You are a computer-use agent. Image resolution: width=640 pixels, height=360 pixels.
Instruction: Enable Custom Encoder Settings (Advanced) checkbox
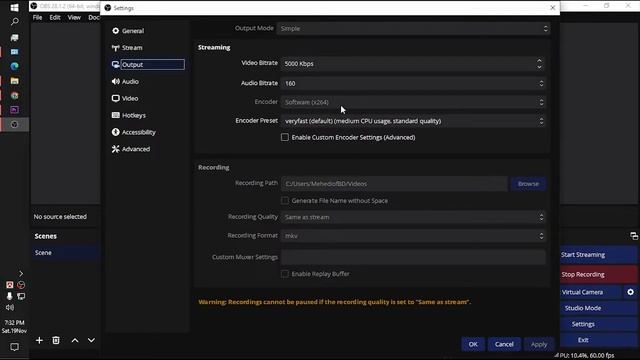pos(285,137)
